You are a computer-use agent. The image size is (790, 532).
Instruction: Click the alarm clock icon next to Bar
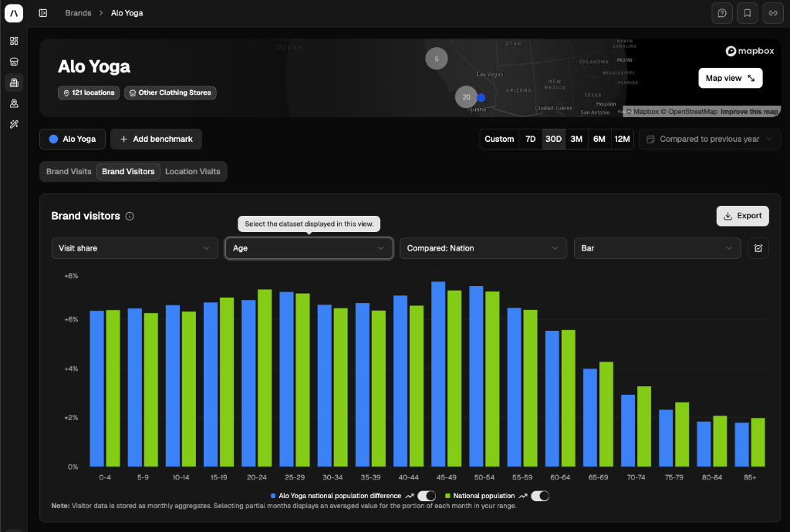(758, 248)
